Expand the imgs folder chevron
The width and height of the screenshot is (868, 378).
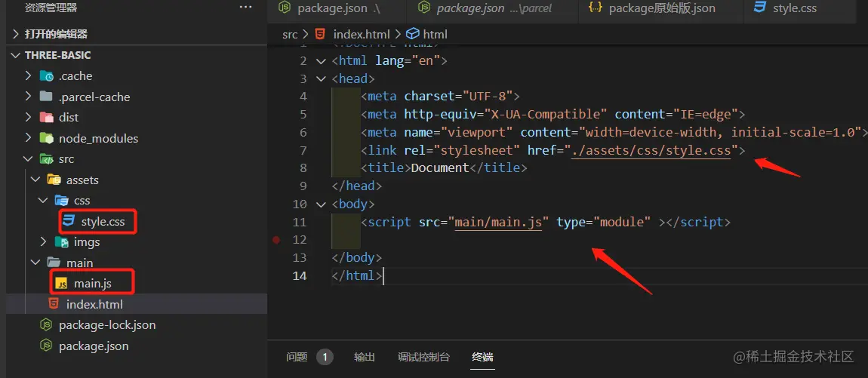coord(43,242)
